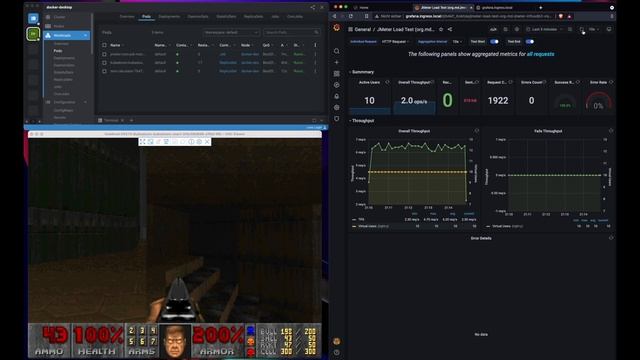Open the Grafana help icon at sidebar bottom
The image size is (640, 360).
[336, 352]
